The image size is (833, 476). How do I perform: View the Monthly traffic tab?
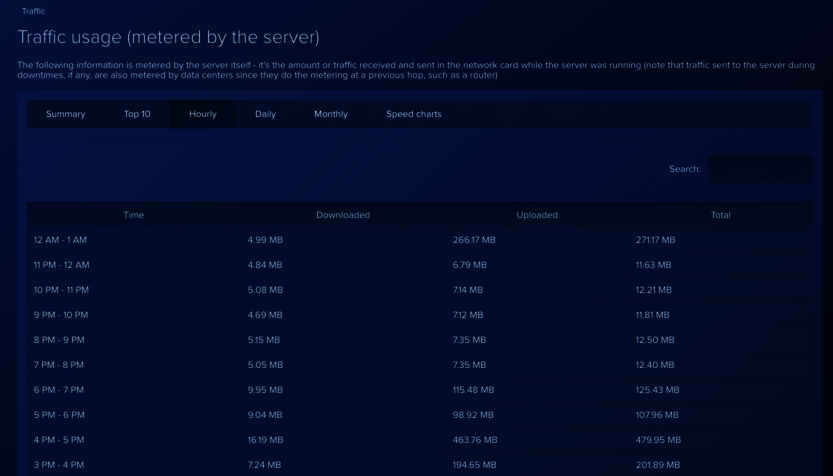331,114
